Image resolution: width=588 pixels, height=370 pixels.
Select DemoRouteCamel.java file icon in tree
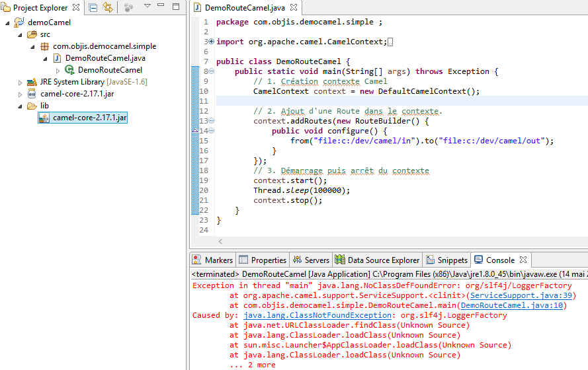click(x=57, y=58)
